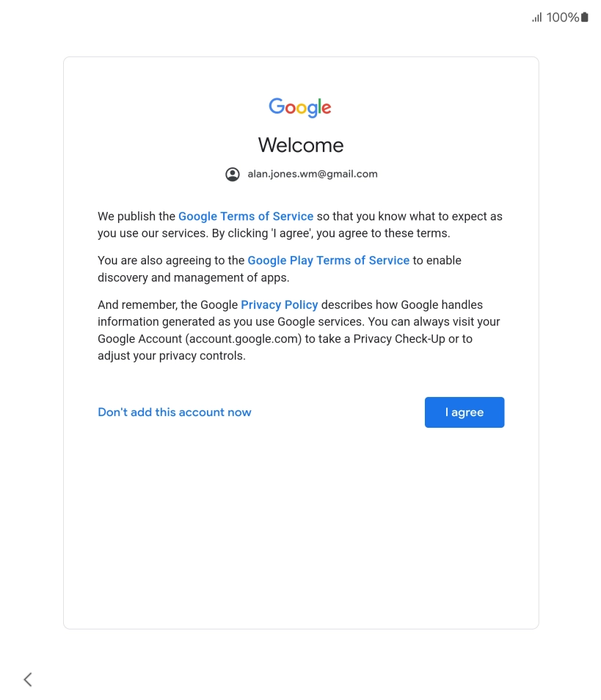The image size is (601, 700).
Task: Click the 'discovery and management of apps' text
Action: [193, 277]
